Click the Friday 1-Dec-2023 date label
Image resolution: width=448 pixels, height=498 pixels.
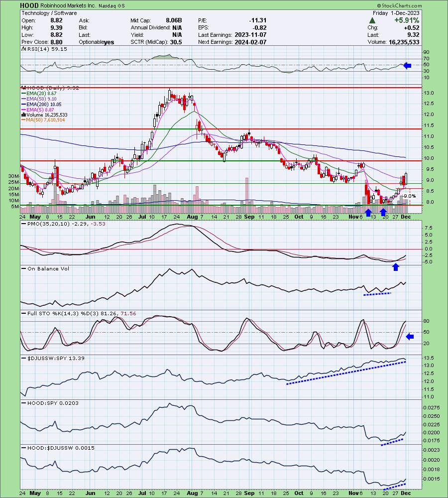[x=396, y=13]
